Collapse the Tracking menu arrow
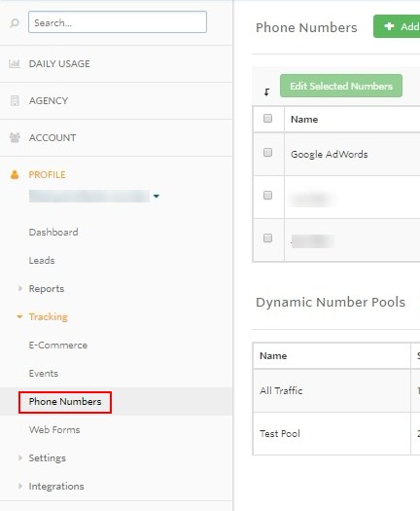 coord(19,316)
